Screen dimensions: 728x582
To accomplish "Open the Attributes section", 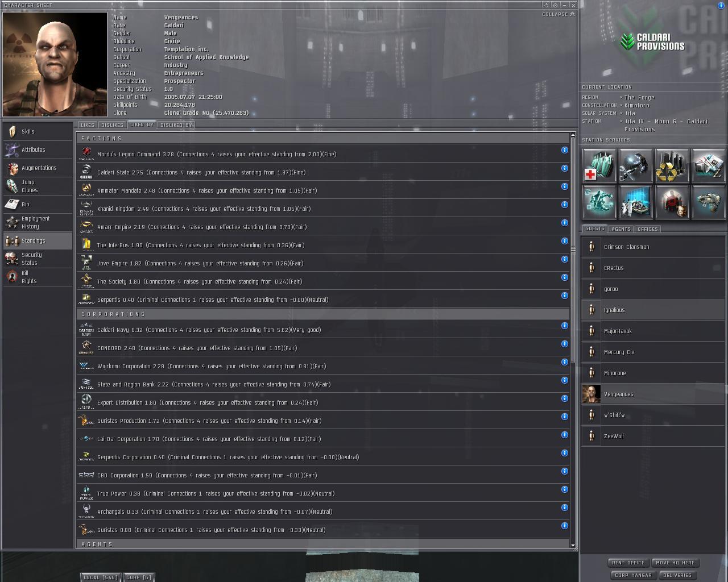I will (x=38, y=149).
